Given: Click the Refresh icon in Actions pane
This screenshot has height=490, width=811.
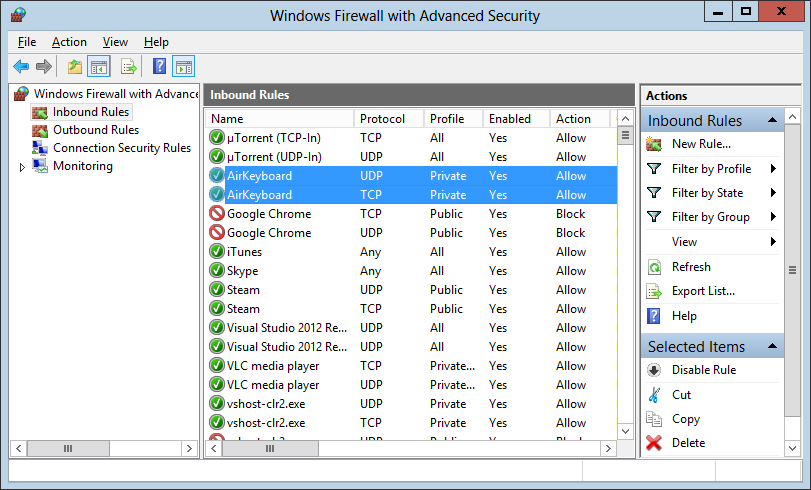Looking at the screenshot, I should tap(654, 267).
